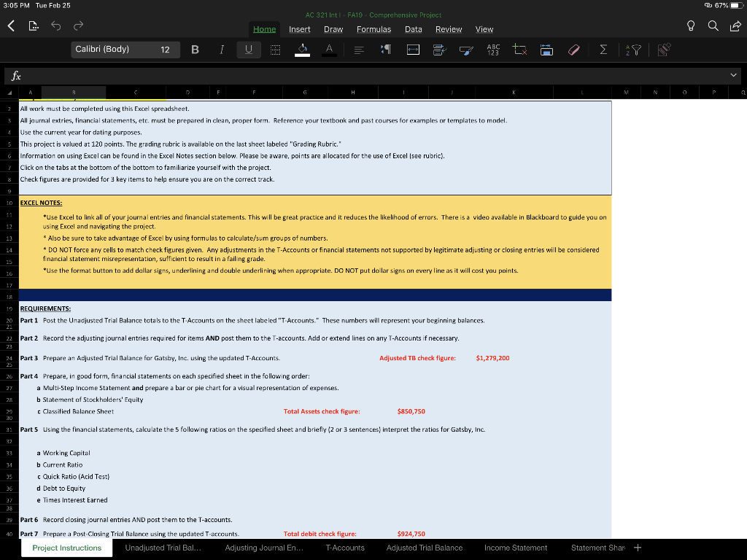This screenshot has width=747, height=560.
Task: Open the T-Accounts sheet tab
Action: pyautogui.click(x=345, y=547)
